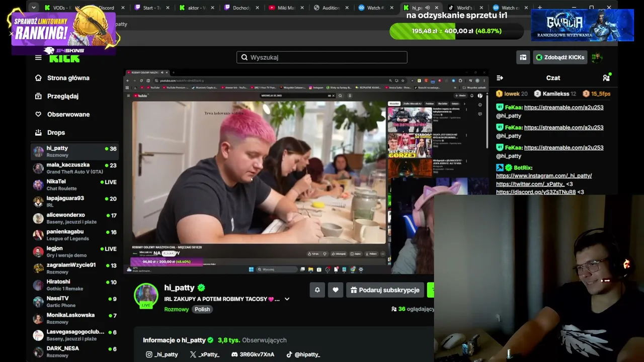
Task: Open panienkagabu channel in sidebar
Action: (x=75, y=235)
